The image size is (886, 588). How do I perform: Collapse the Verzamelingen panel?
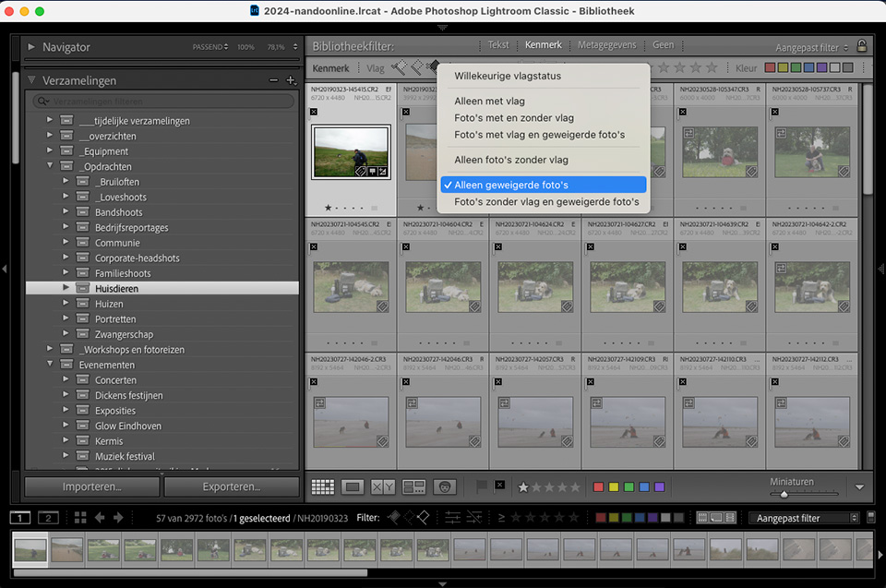coord(31,80)
